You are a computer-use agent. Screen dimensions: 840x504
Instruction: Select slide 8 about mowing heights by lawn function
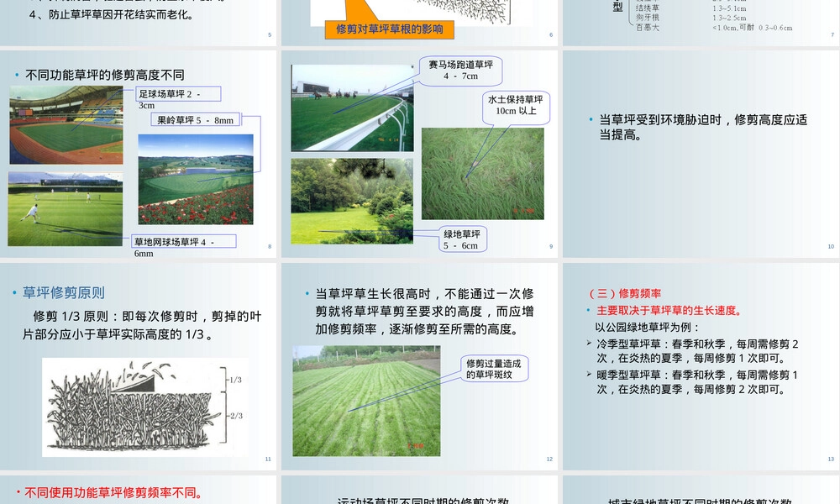139,154
